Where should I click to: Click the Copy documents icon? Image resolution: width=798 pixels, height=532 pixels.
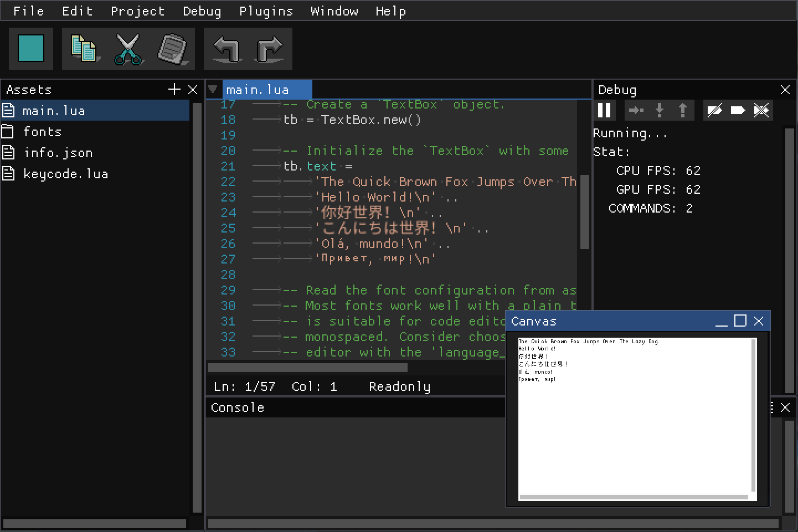point(84,49)
